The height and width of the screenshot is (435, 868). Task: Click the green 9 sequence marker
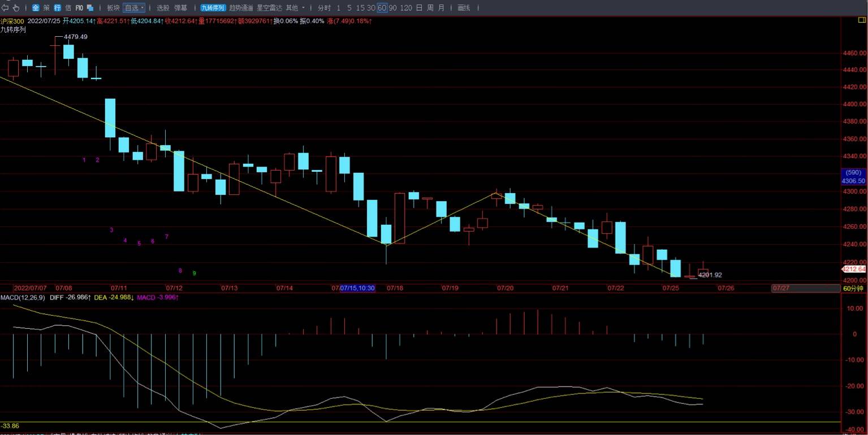194,273
